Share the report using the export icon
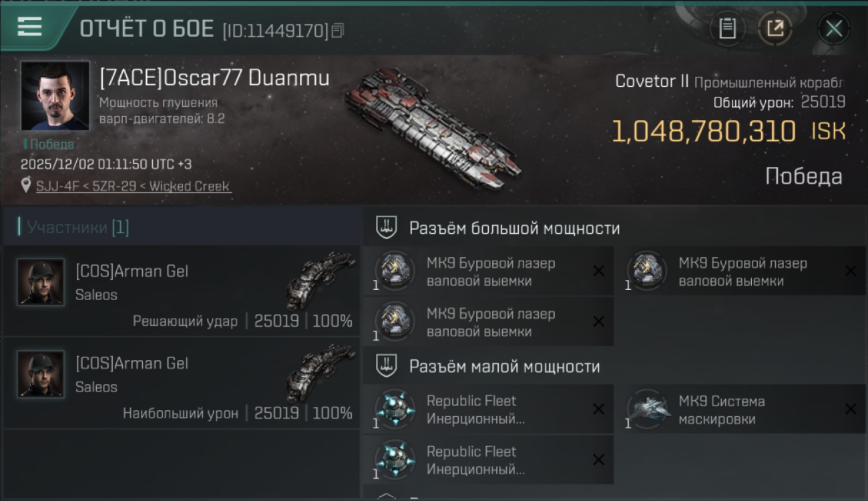Viewport: 868px width, 501px height. coord(775,28)
